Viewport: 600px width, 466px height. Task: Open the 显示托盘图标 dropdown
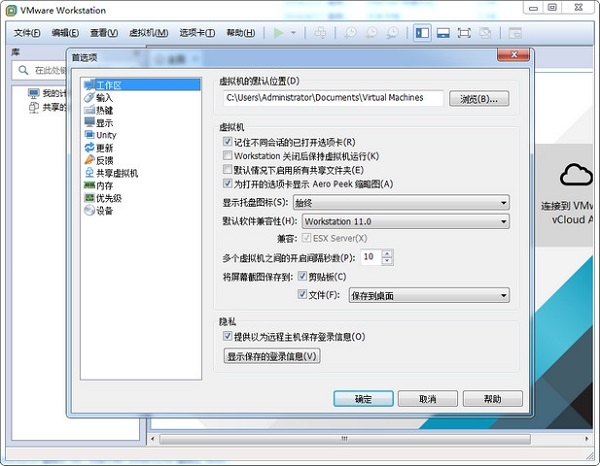(x=401, y=202)
